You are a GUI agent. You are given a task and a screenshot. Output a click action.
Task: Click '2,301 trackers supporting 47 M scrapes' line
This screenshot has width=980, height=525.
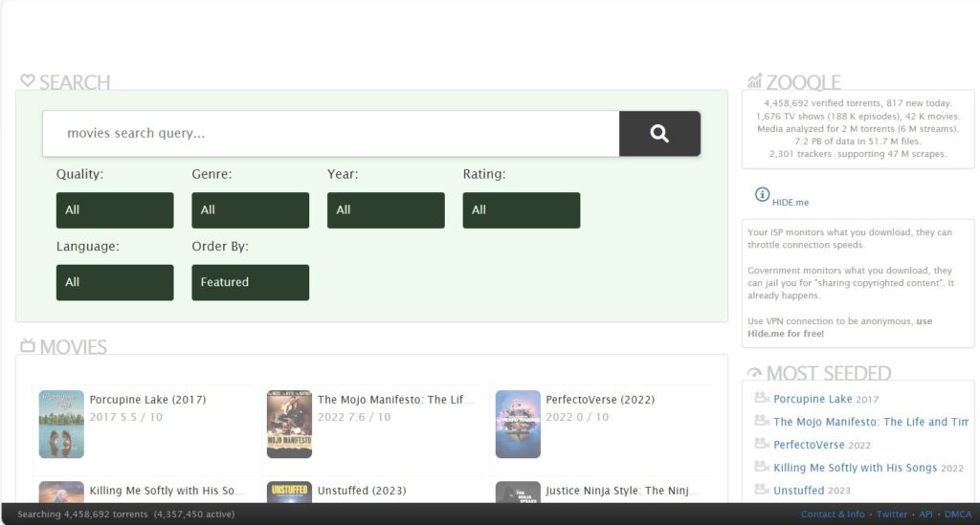[x=857, y=154]
